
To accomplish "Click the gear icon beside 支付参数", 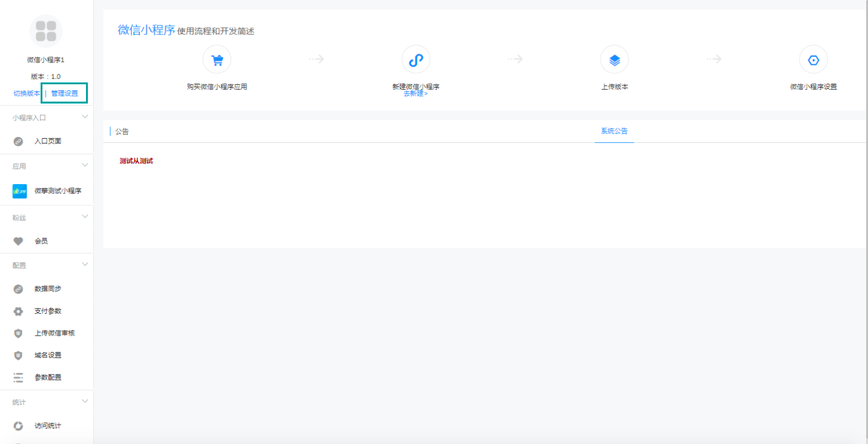I will coord(18,311).
